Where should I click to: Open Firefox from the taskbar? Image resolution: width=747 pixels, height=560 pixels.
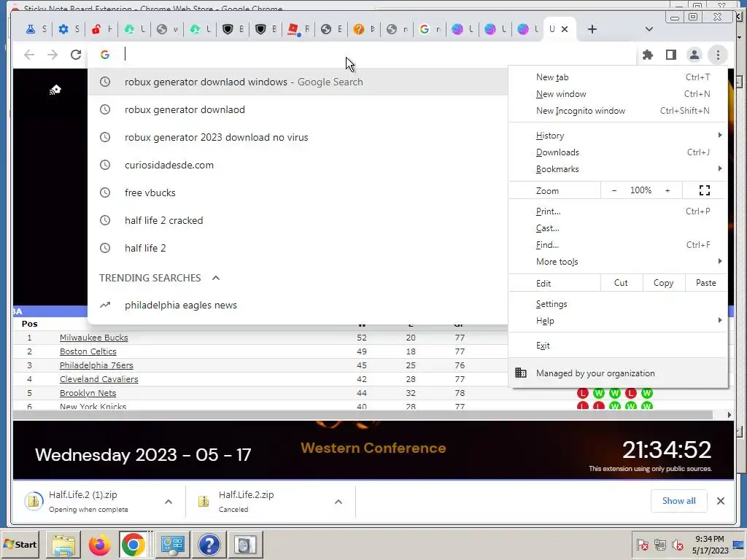pos(99,545)
